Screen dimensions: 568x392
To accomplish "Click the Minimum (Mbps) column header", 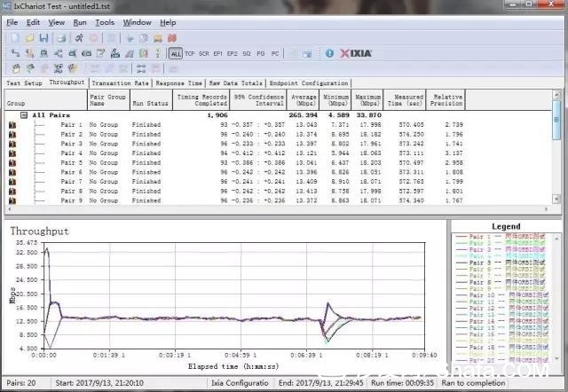I will (x=335, y=100).
